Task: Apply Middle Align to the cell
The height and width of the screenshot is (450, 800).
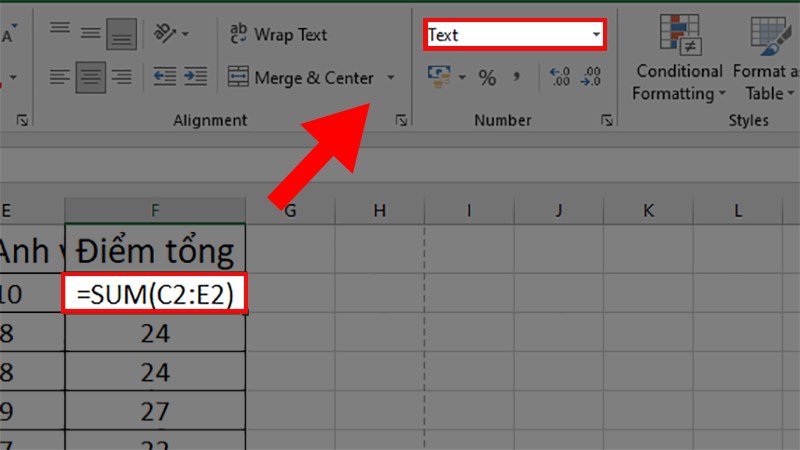Action: tap(90, 34)
